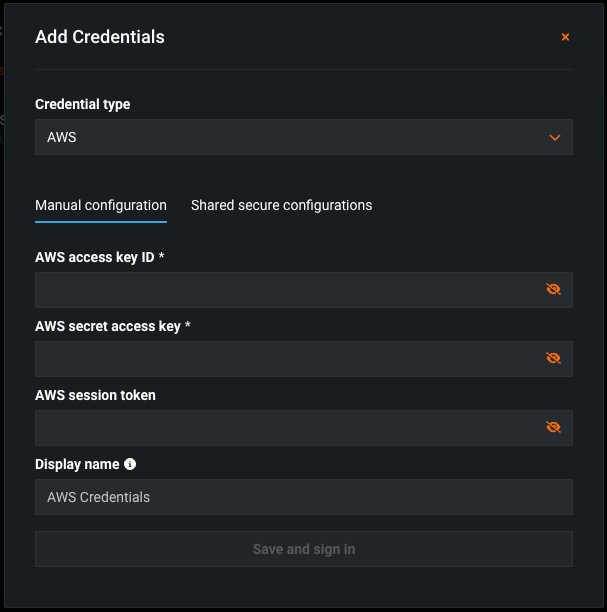
Task: Click the Display name info icon
Action: click(130, 464)
